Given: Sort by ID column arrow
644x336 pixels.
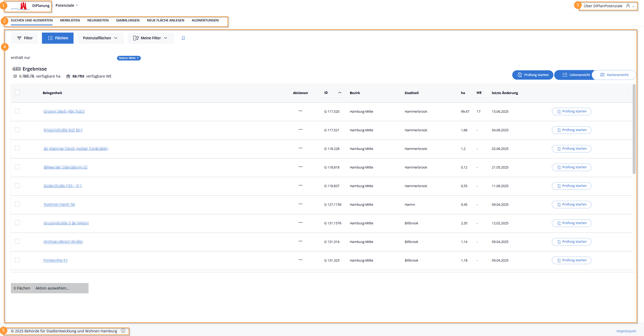Looking at the screenshot, I should [340, 93].
